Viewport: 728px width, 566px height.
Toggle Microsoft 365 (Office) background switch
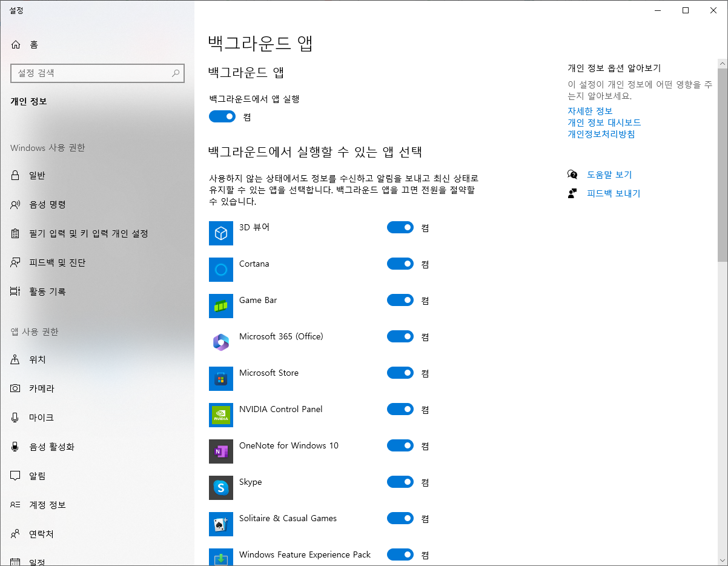point(400,336)
